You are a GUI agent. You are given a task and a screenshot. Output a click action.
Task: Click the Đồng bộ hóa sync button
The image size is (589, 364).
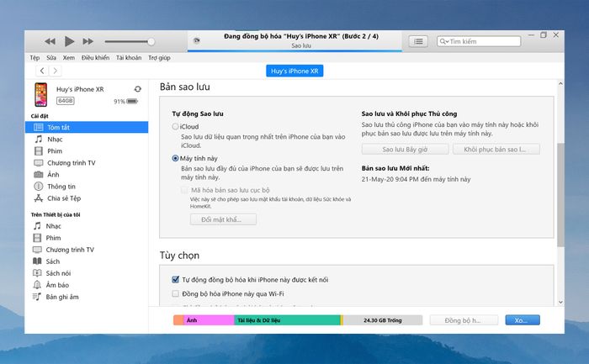click(x=464, y=320)
